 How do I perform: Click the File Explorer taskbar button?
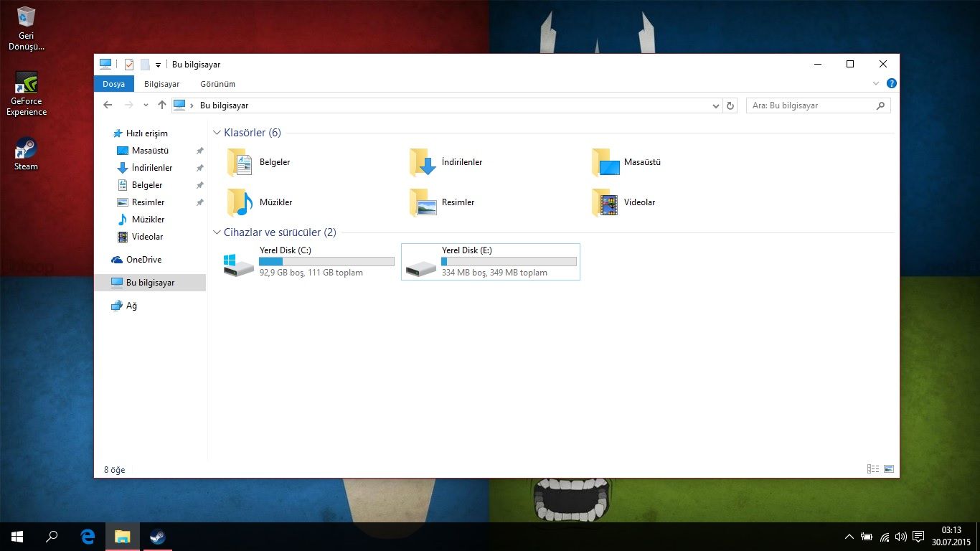pyautogui.click(x=123, y=537)
